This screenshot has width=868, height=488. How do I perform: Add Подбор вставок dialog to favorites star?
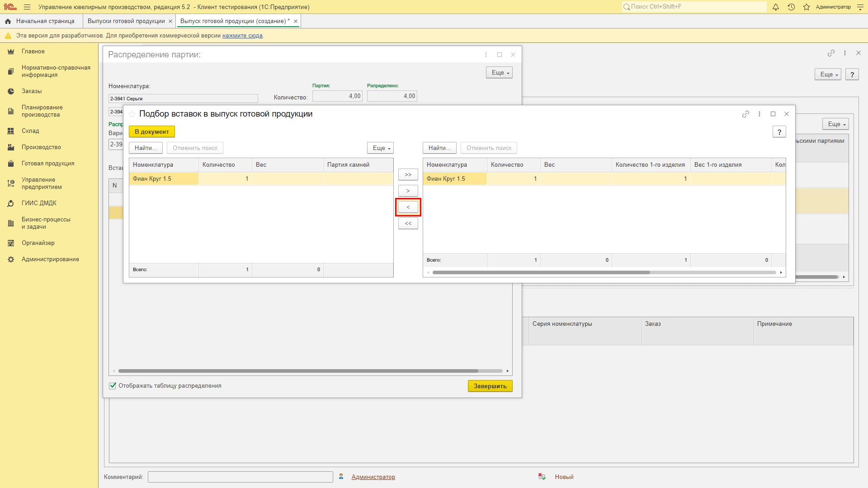point(132,114)
